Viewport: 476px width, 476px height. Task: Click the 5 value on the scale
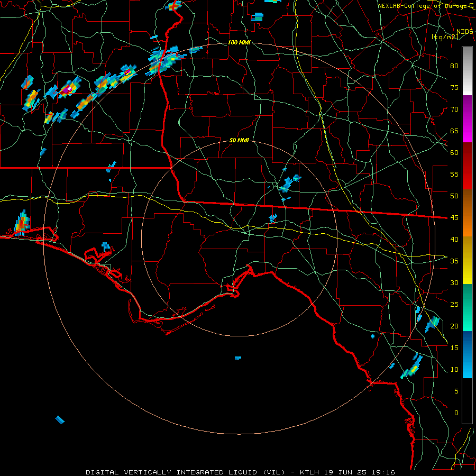[456, 391]
